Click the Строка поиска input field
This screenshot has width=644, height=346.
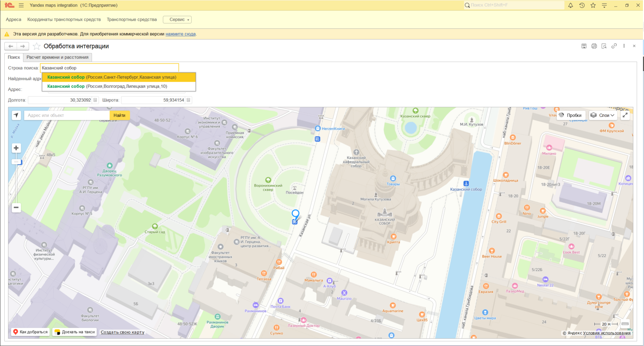(x=110, y=68)
